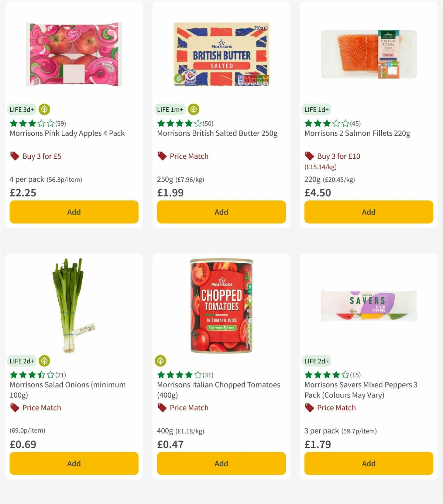Click the Price Match tag icon under the butter

pos(162,156)
